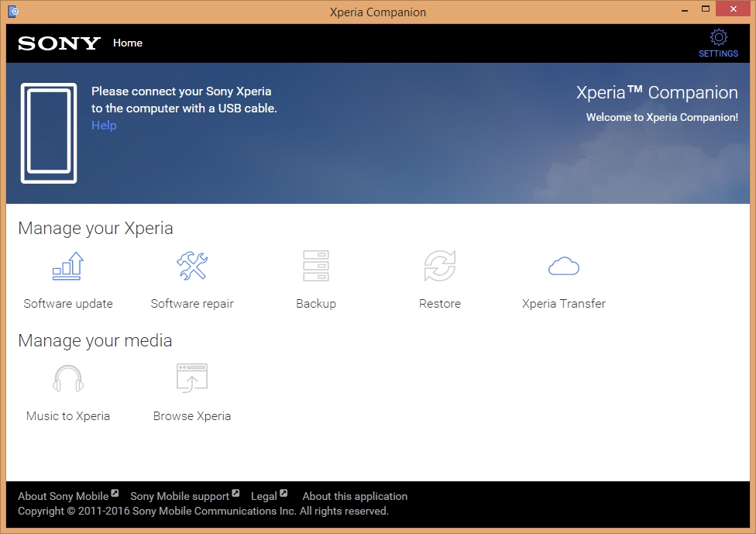
Task: Select the Browse Xperia icon
Action: pos(191,378)
